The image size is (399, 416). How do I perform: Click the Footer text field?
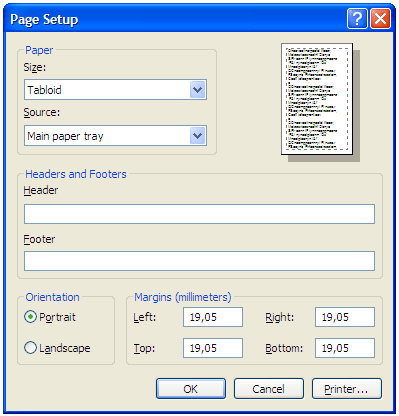coord(199,261)
